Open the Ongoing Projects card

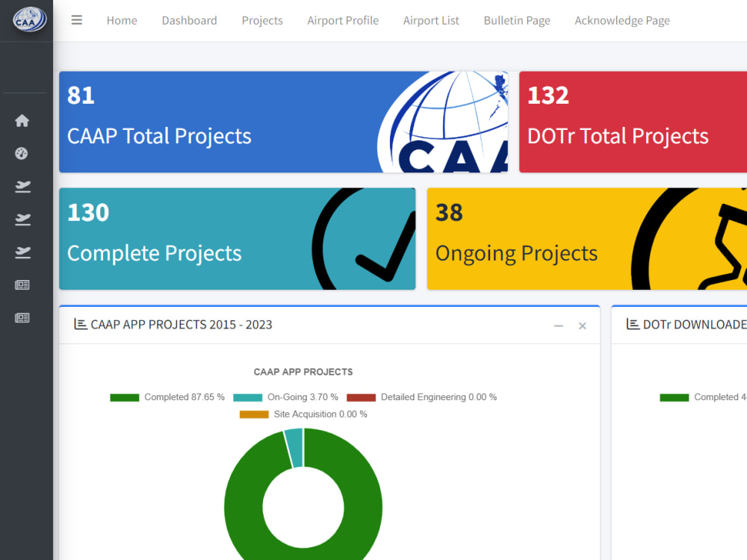pyautogui.click(x=587, y=239)
